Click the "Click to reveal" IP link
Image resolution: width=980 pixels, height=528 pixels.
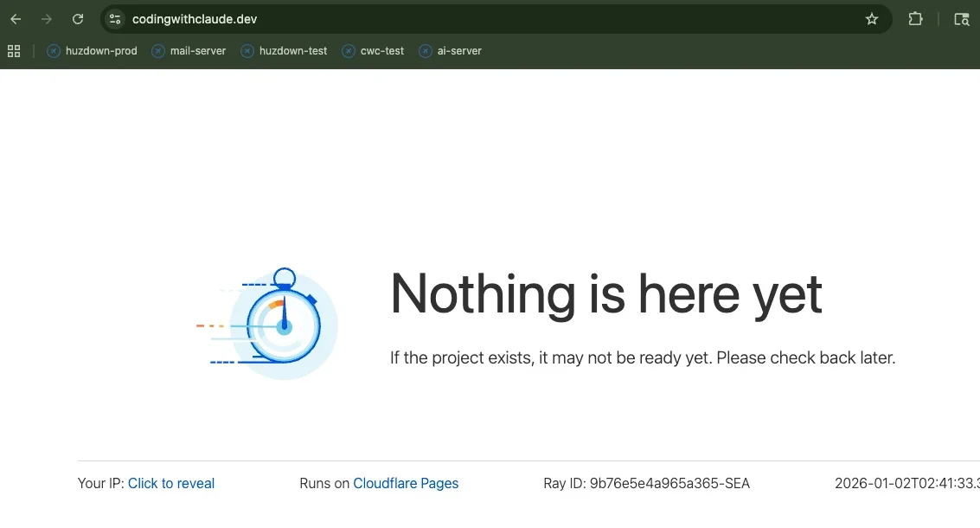[x=171, y=484]
